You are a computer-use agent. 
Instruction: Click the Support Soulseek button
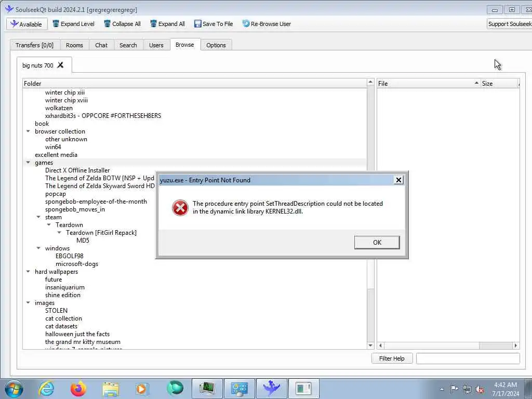tap(510, 24)
